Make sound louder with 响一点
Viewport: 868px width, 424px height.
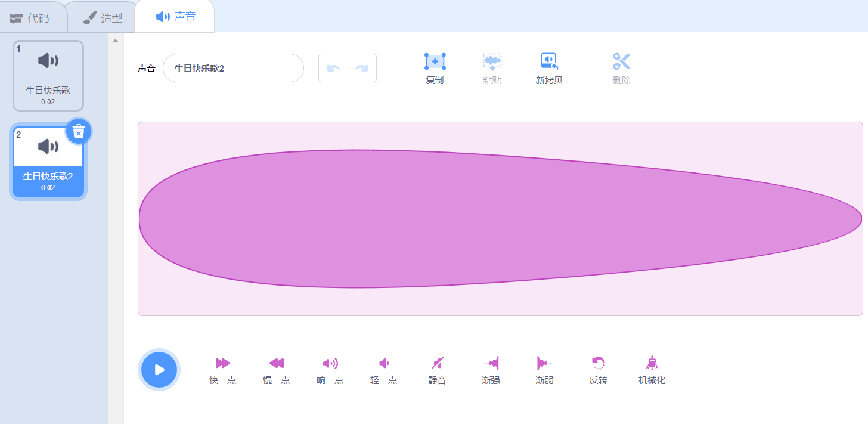point(330,364)
